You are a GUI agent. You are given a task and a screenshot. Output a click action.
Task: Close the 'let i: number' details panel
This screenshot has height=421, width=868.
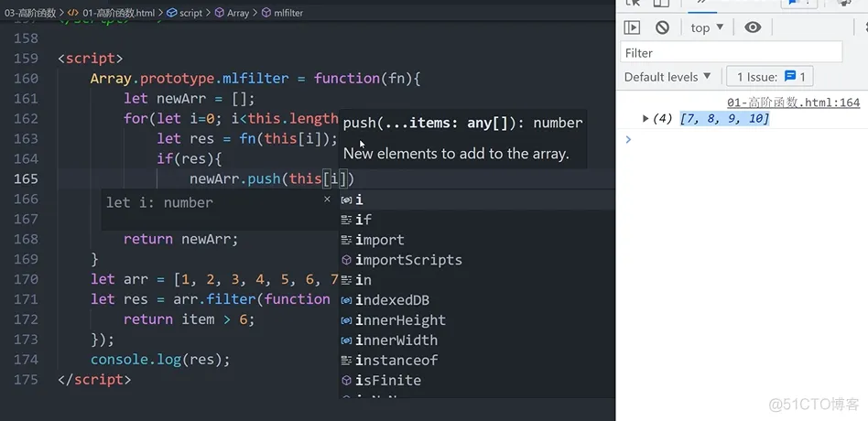(327, 200)
